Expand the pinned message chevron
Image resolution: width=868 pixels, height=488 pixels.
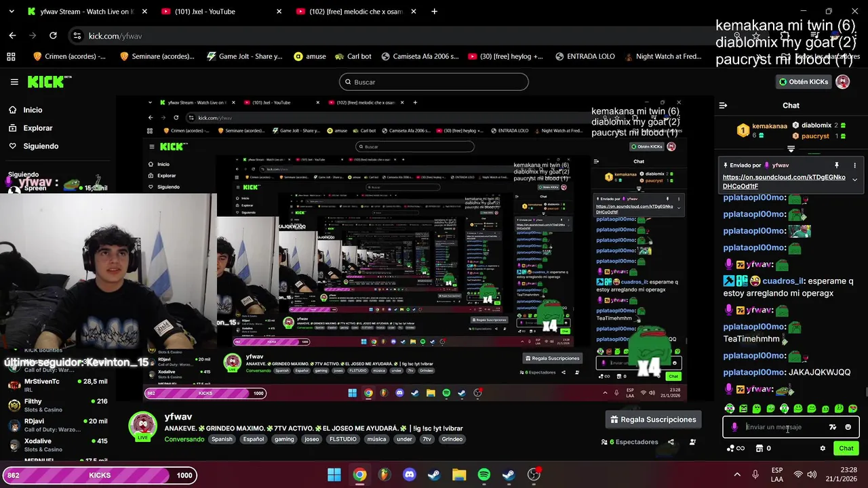(854, 180)
